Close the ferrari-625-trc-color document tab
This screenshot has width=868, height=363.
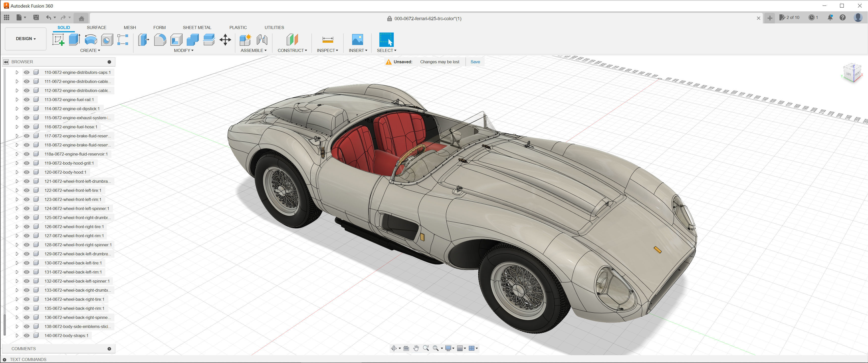click(x=758, y=18)
